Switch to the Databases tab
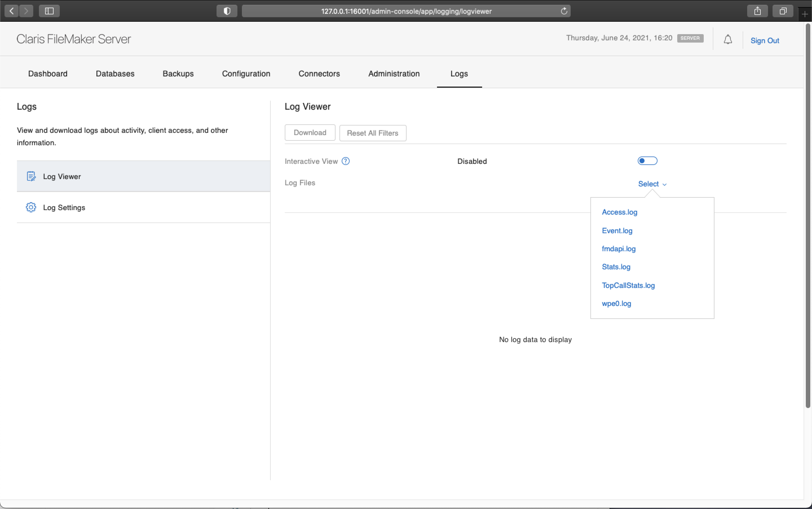 115,73
